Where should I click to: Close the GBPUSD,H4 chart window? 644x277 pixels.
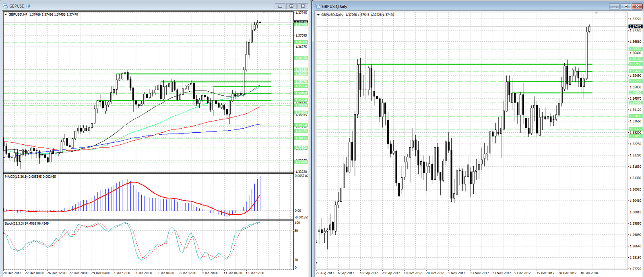coord(303,6)
